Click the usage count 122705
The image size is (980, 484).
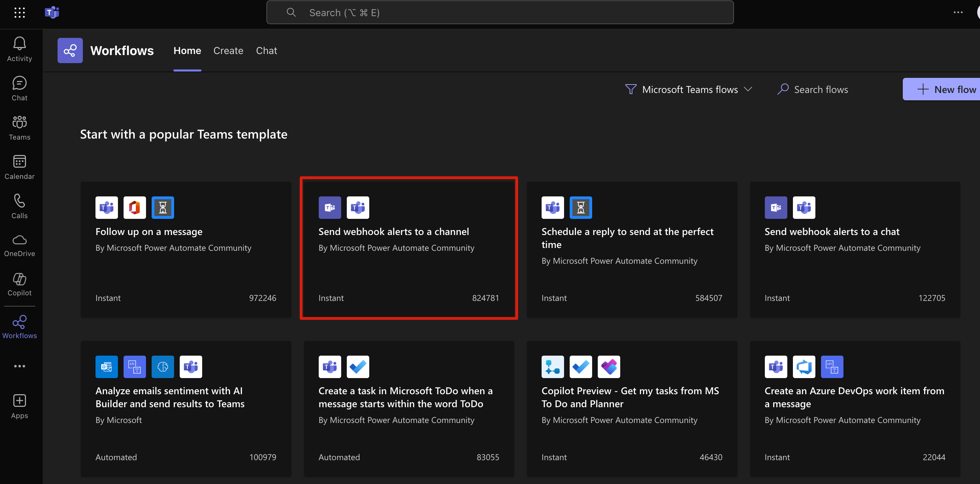pyautogui.click(x=932, y=298)
